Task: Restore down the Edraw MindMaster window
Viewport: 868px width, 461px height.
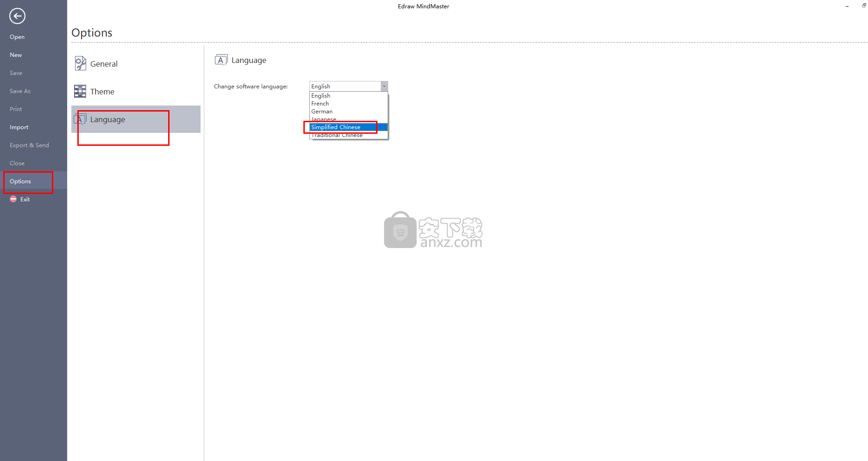Action: [864, 6]
